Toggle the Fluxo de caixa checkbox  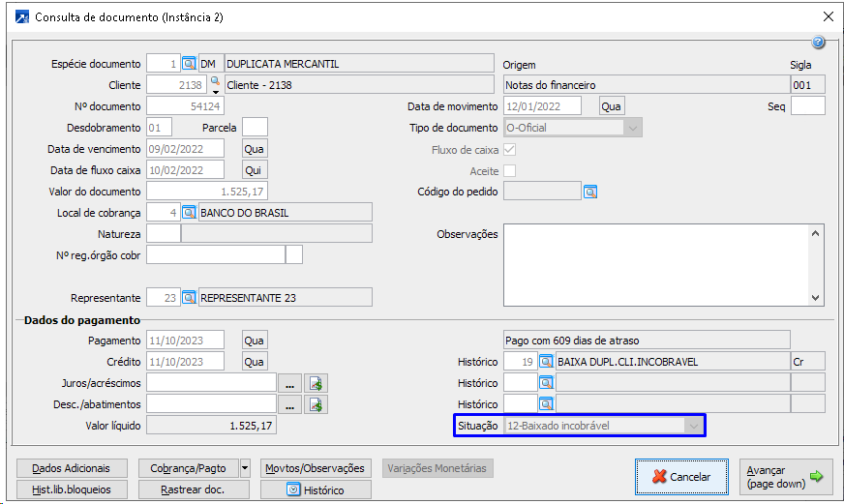pos(509,150)
